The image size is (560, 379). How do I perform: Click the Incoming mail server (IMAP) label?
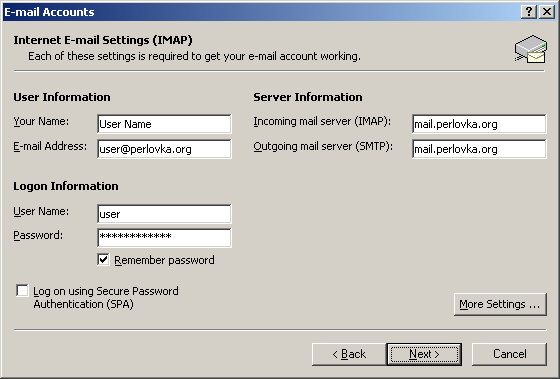322,121
